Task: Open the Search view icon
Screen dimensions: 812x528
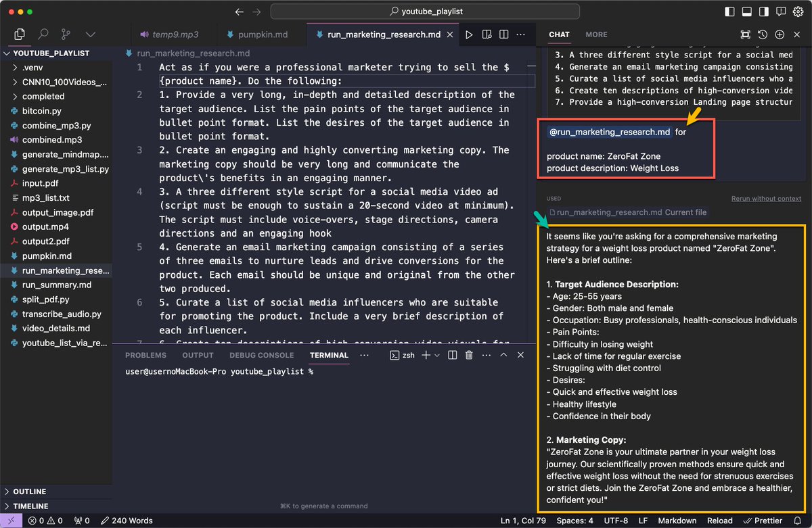Action: [43, 34]
